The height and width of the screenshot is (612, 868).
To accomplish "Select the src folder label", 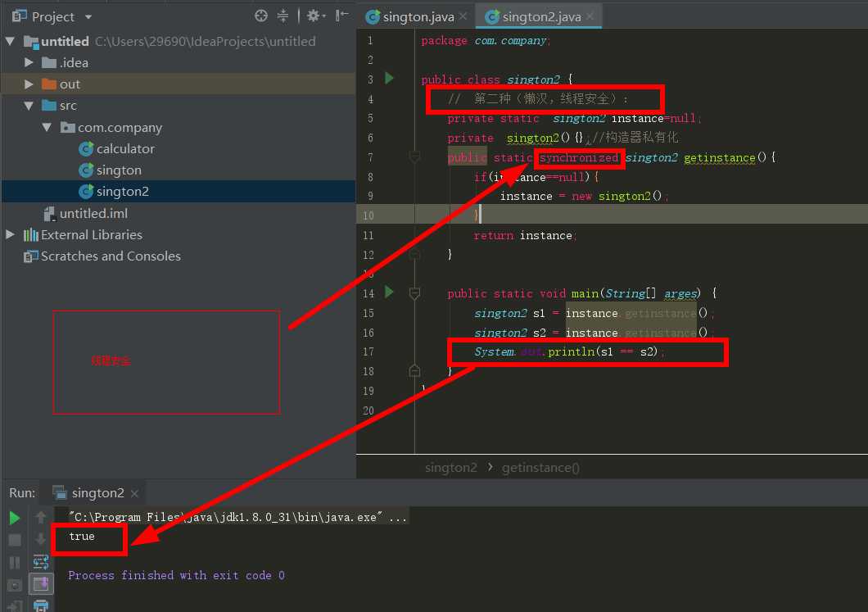I will point(68,105).
